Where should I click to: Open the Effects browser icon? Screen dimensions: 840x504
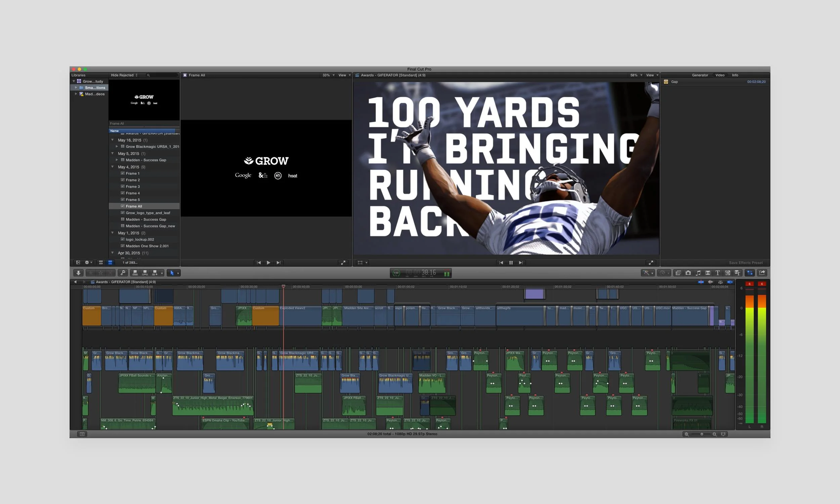click(x=678, y=273)
